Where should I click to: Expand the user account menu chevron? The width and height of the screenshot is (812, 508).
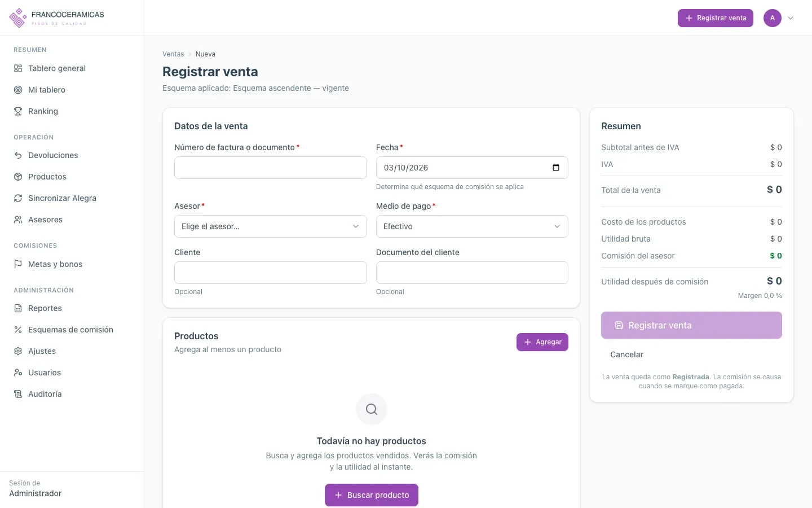[x=791, y=18]
